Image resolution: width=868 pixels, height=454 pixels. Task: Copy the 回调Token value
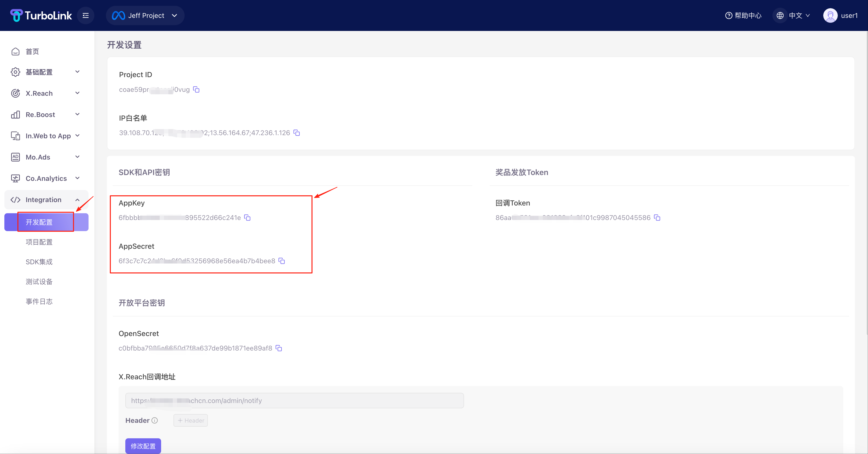pos(657,218)
